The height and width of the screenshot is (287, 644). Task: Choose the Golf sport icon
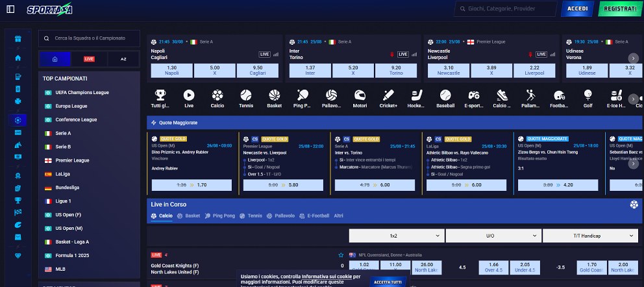tap(588, 95)
